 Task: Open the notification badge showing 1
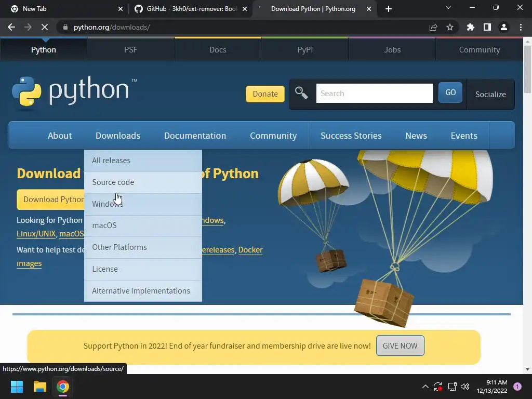tap(517, 387)
